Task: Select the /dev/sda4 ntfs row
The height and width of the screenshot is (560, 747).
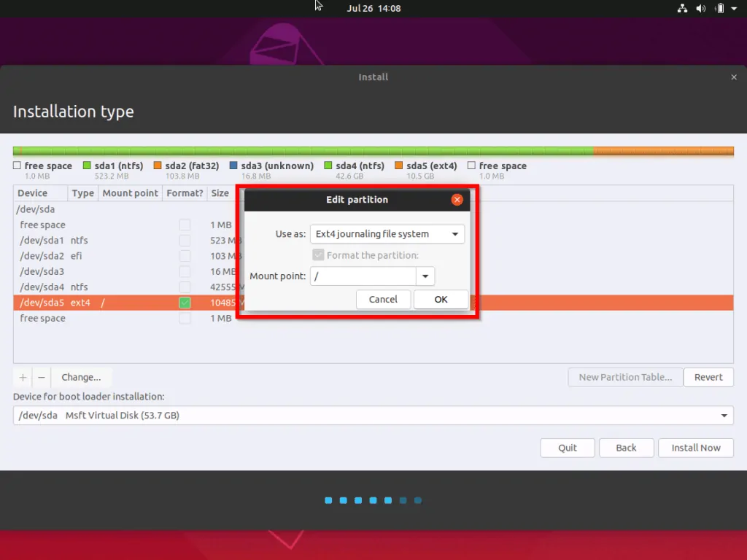Action: click(x=373, y=287)
